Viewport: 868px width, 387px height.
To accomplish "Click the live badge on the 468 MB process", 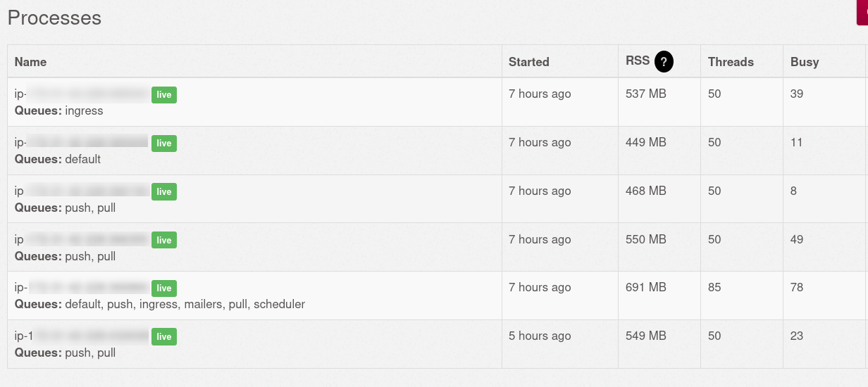I will 164,191.
